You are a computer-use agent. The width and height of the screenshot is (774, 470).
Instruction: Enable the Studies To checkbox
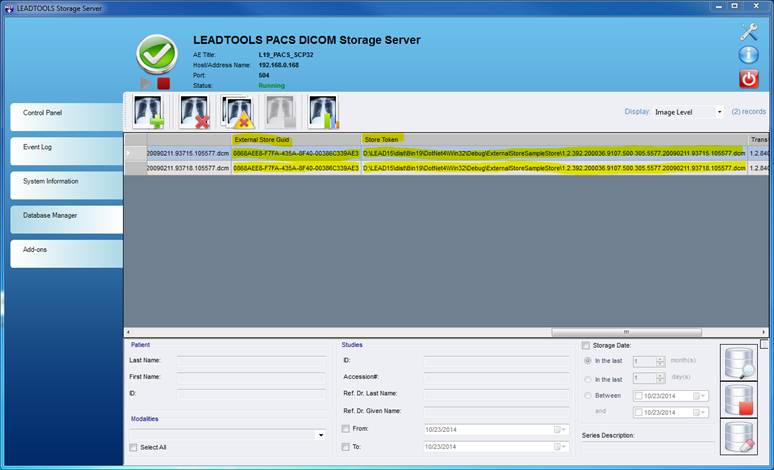(346, 447)
